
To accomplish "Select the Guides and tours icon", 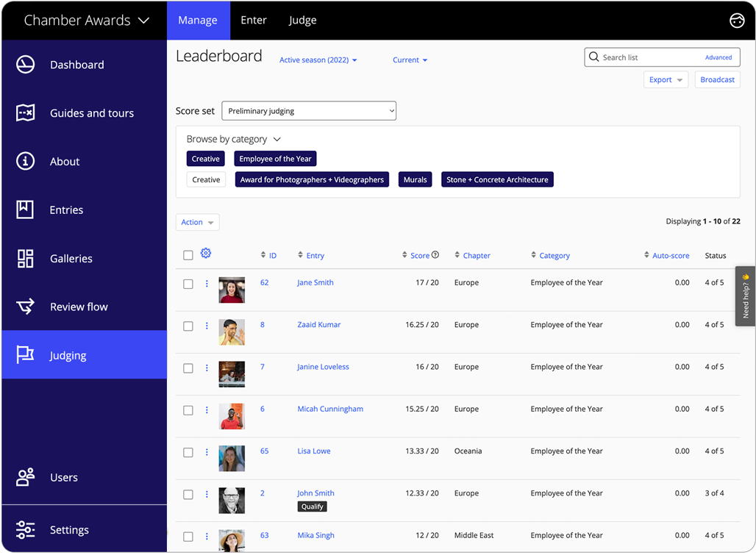I will (24, 112).
